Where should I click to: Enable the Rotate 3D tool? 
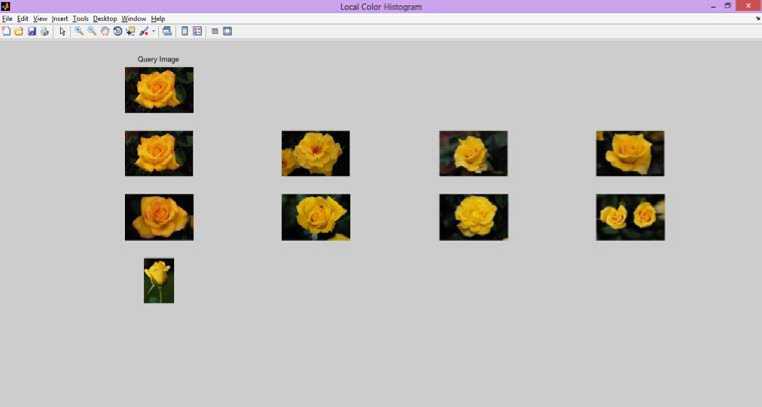(x=118, y=31)
